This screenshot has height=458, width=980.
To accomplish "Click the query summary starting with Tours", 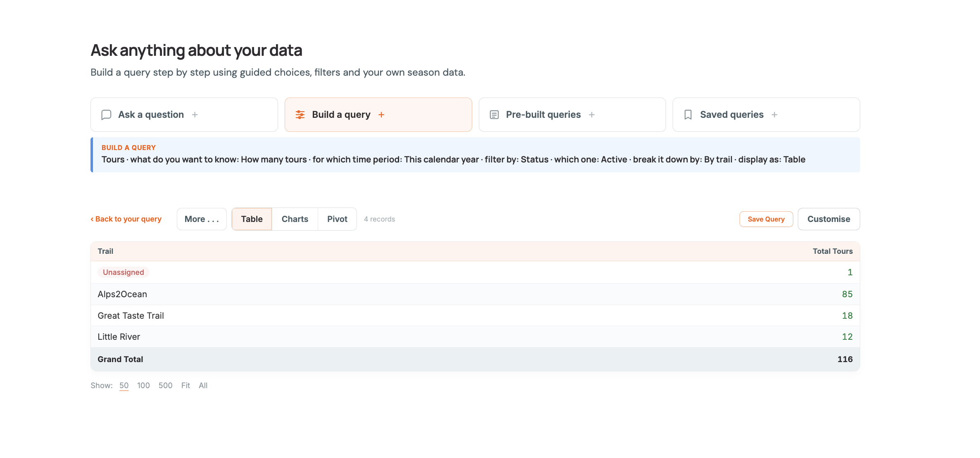I will pyautogui.click(x=453, y=160).
